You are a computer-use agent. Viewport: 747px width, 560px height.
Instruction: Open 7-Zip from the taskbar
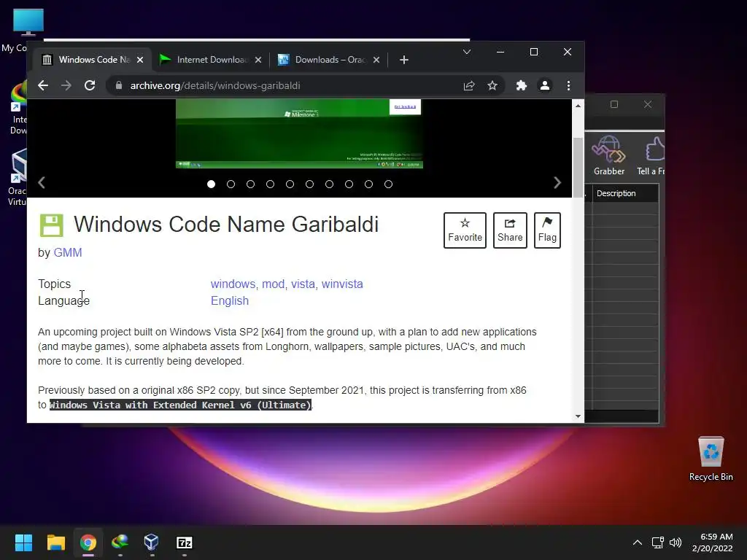tap(185, 542)
